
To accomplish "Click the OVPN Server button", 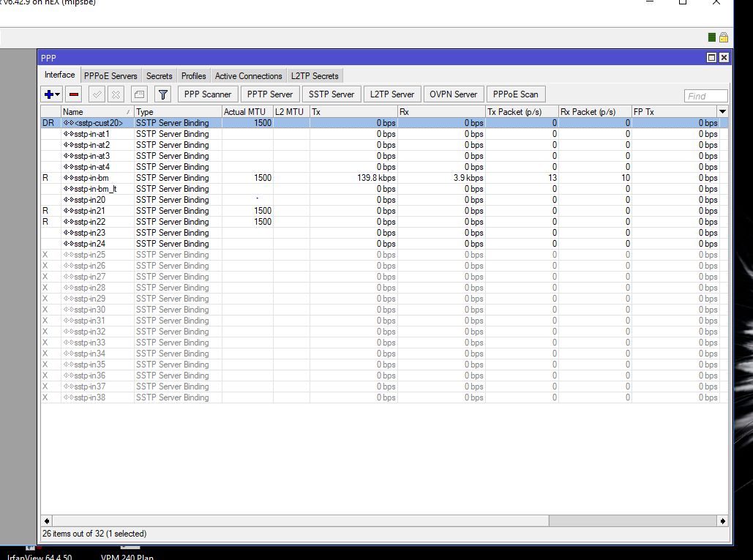I will pos(454,94).
